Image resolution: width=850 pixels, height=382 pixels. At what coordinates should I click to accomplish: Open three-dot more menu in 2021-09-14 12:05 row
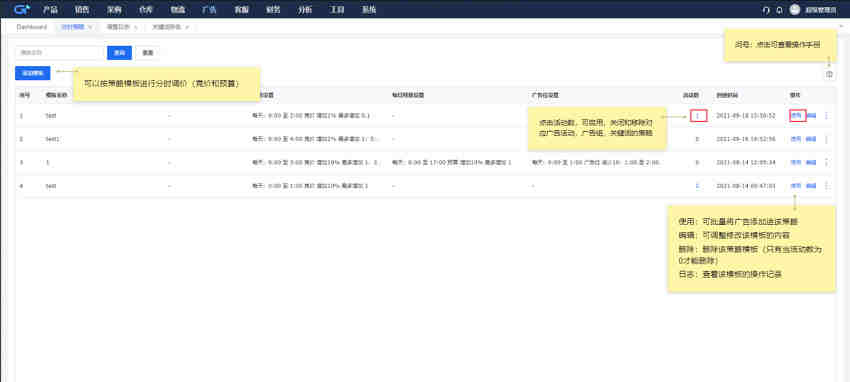tap(826, 162)
